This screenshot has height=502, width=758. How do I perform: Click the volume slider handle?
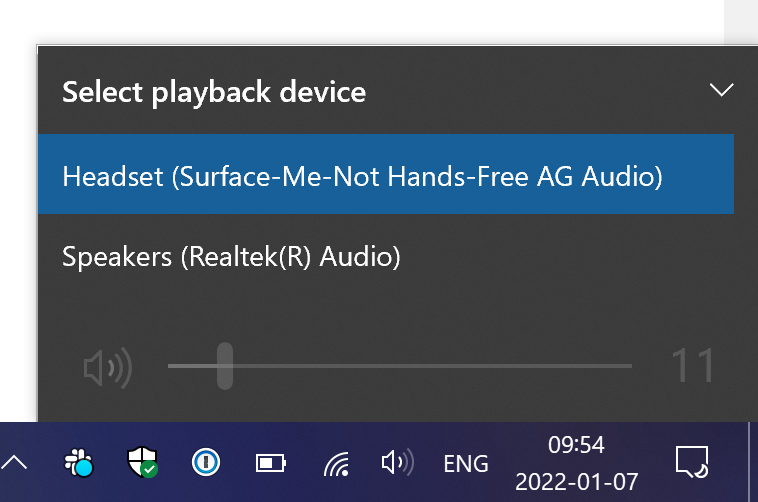[x=225, y=366]
